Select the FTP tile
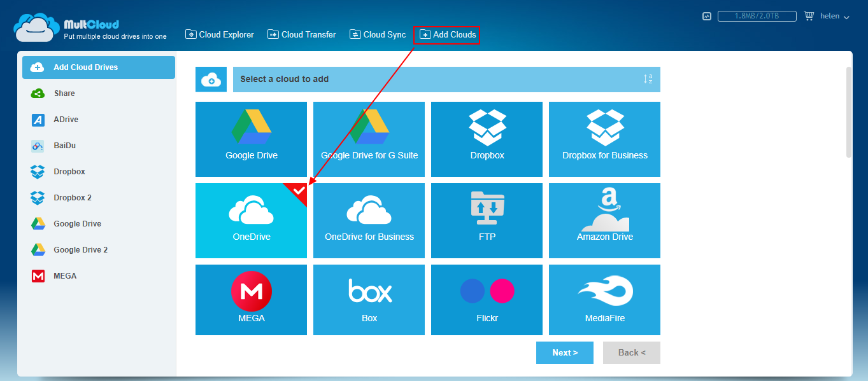Screen dimensions: 868x381 [487, 221]
